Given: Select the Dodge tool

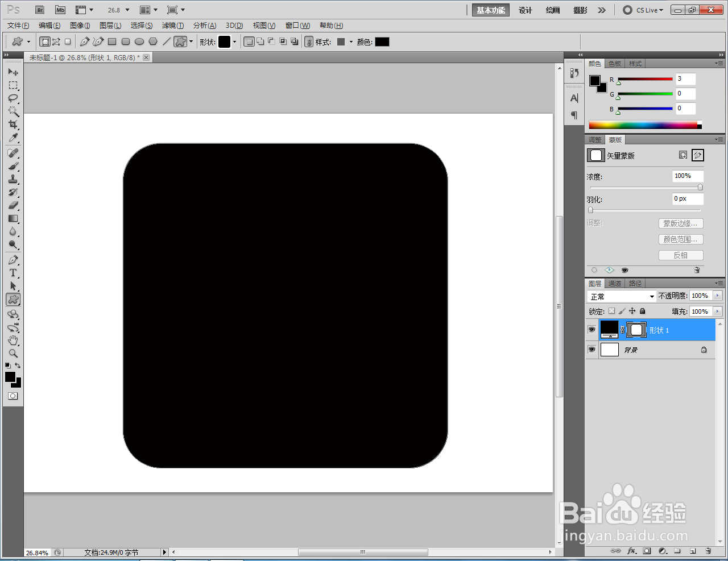Looking at the screenshot, I should pyautogui.click(x=13, y=245).
